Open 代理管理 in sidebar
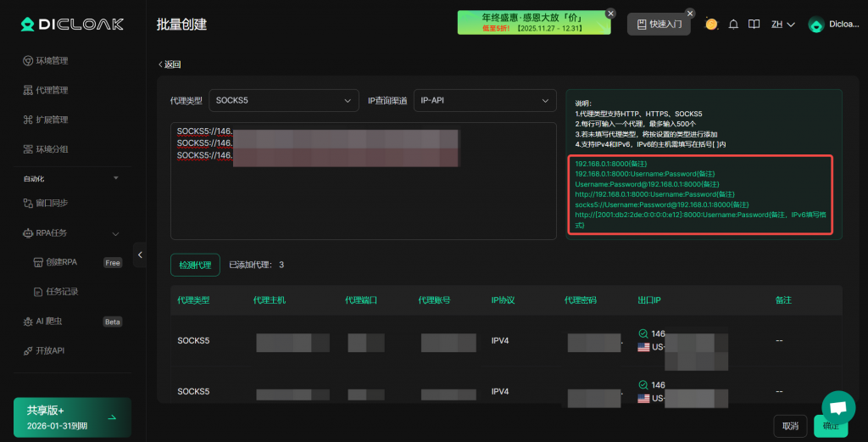 coord(52,90)
